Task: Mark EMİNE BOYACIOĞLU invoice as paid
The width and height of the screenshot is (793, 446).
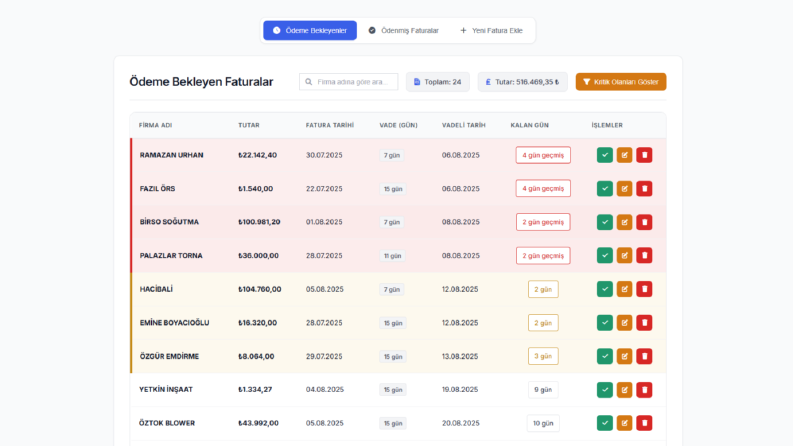Action: [x=604, y=323]
